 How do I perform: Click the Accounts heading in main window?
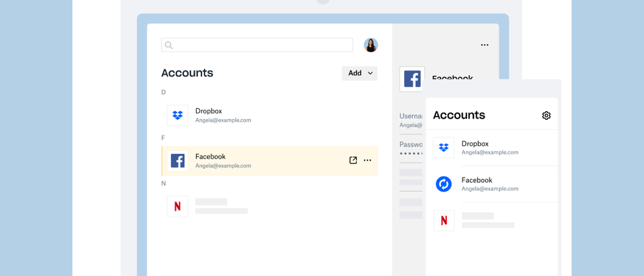click(187, 73)
